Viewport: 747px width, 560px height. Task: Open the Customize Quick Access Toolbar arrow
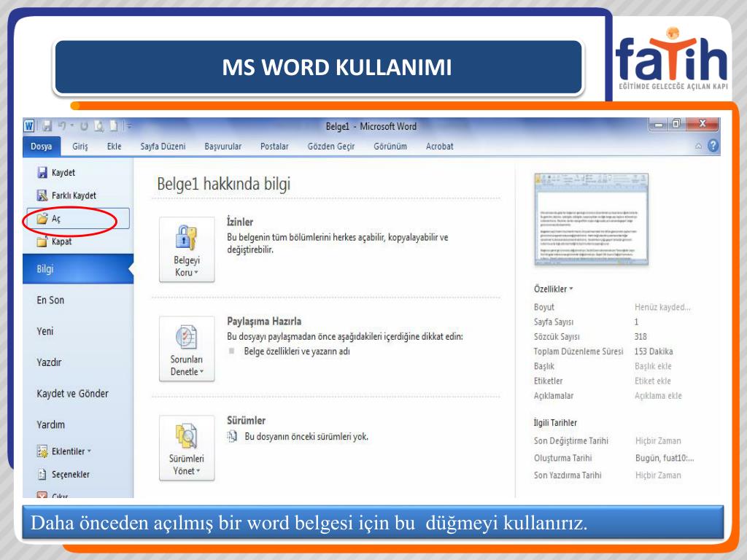tap(128, 125)
